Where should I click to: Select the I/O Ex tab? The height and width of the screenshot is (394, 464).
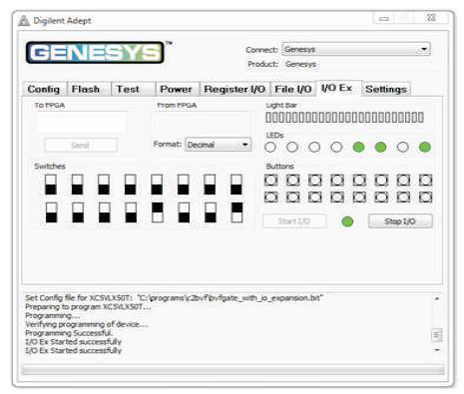click(338, 88)
